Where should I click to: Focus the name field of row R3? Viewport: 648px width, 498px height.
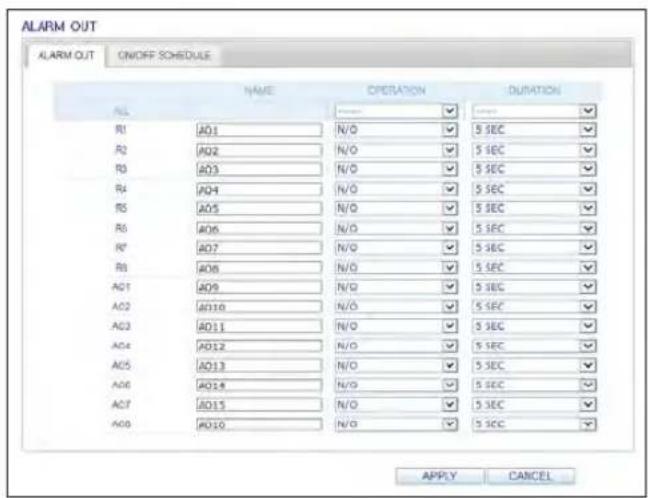(x=259, y=169)
